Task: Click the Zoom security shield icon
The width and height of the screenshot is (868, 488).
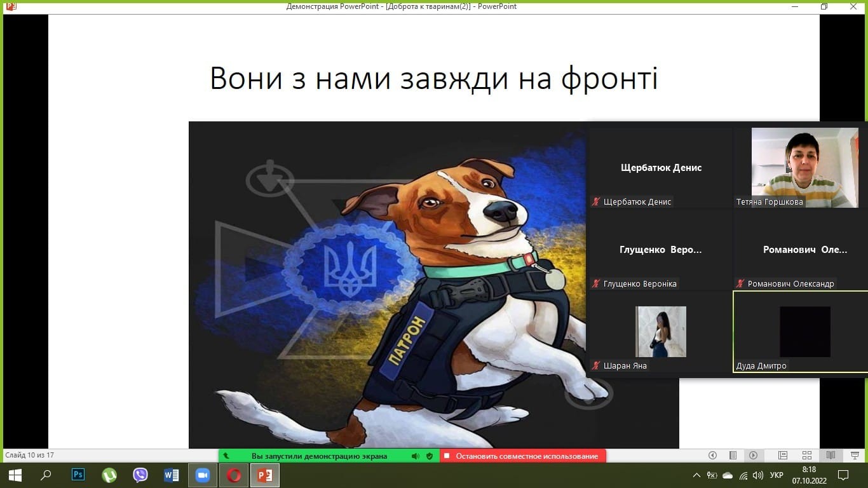Action: pyautogui.click(x=430, y=456)
